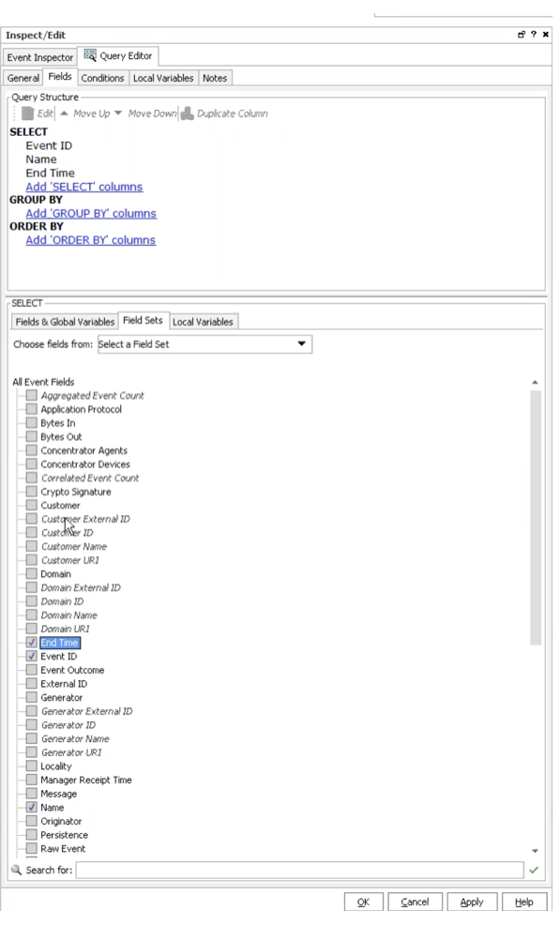Click the Move Up arrow icon
Image resolution: width=560 pixels, height=925 pixels.
65,113
